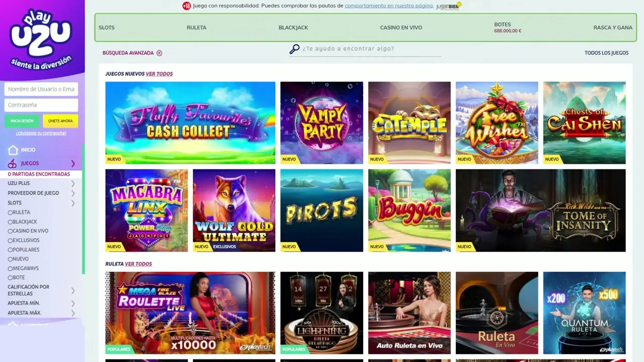The width and height of the screenshot is (644, 362).
Task: Open the Quantum Ruleta Live game
Action: point(585,313)
